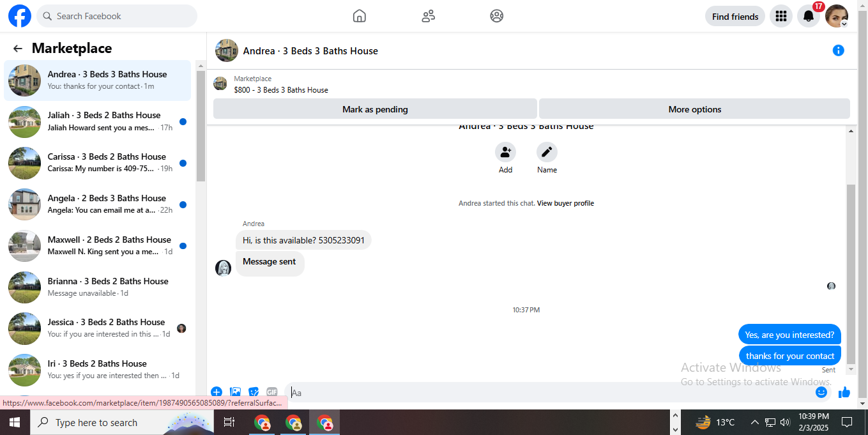The height and width of the screenshot is (435, 868).
Task: Open Brianna 3 Beds 2 Baths conversation
Action: [98, 287]
